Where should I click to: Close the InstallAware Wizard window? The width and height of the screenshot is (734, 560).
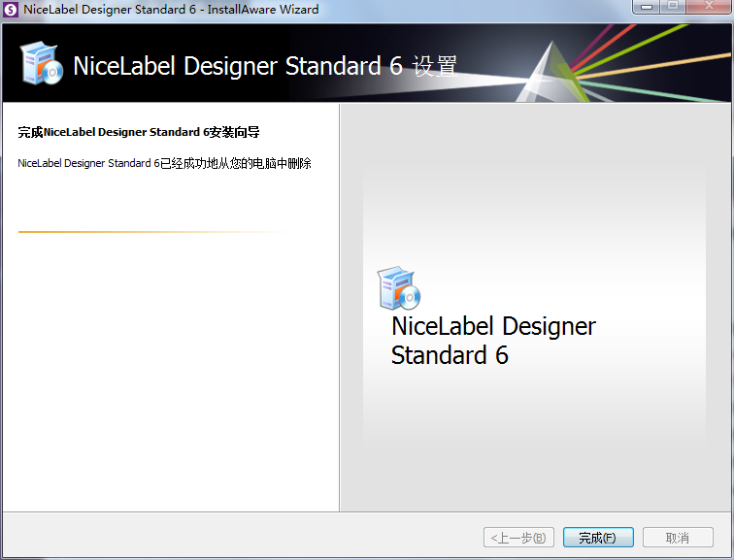709,6
